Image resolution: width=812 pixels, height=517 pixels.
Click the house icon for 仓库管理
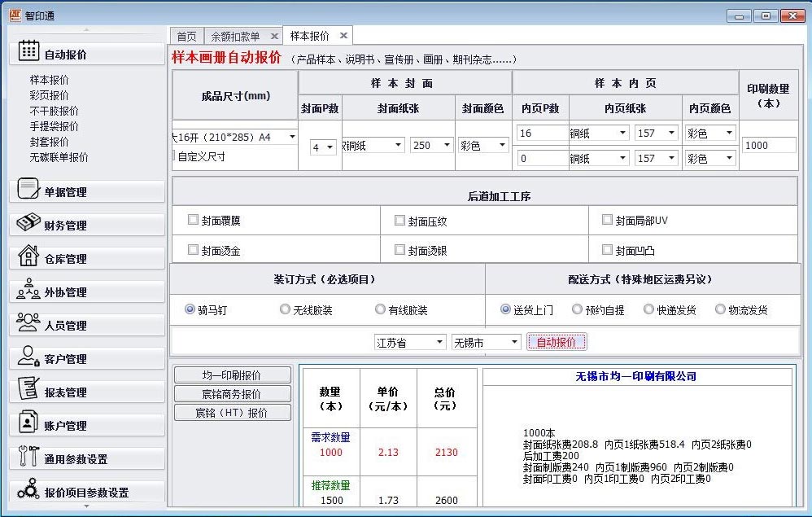pyautogui.click(x=28, y=256)
